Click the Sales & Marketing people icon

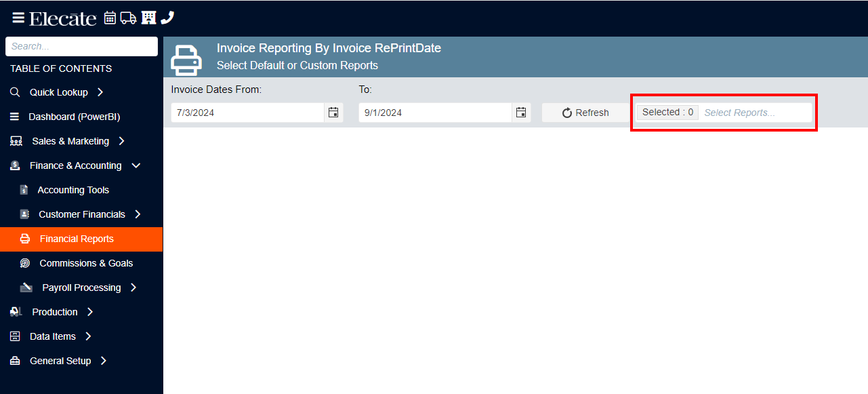coord(16,141)
